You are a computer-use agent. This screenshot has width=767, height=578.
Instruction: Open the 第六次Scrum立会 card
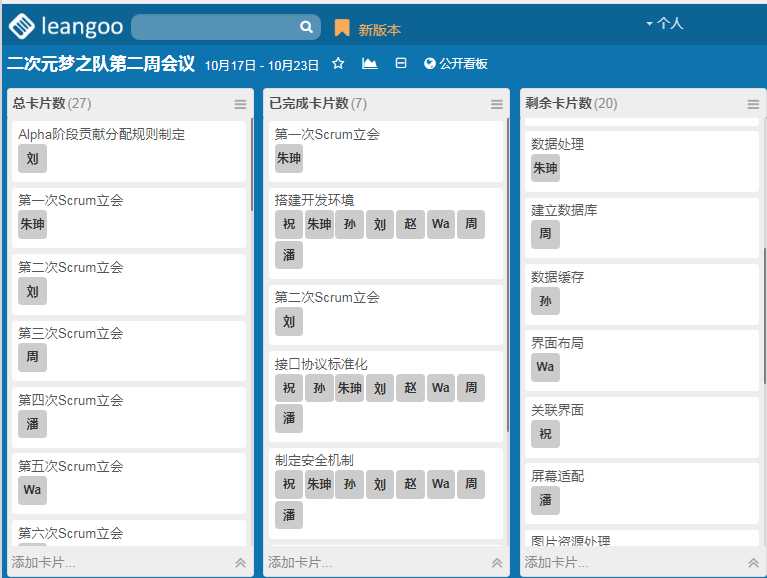(x=129, y=533)
